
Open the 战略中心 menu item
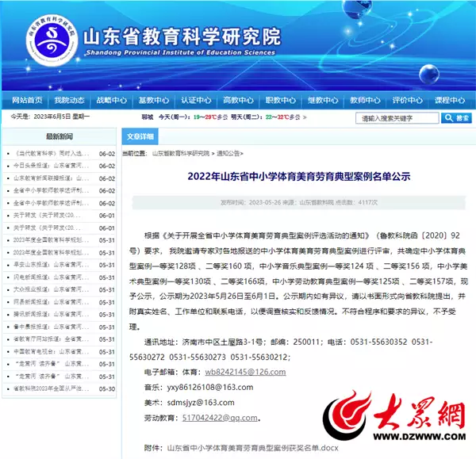click(x=111, y=100)
